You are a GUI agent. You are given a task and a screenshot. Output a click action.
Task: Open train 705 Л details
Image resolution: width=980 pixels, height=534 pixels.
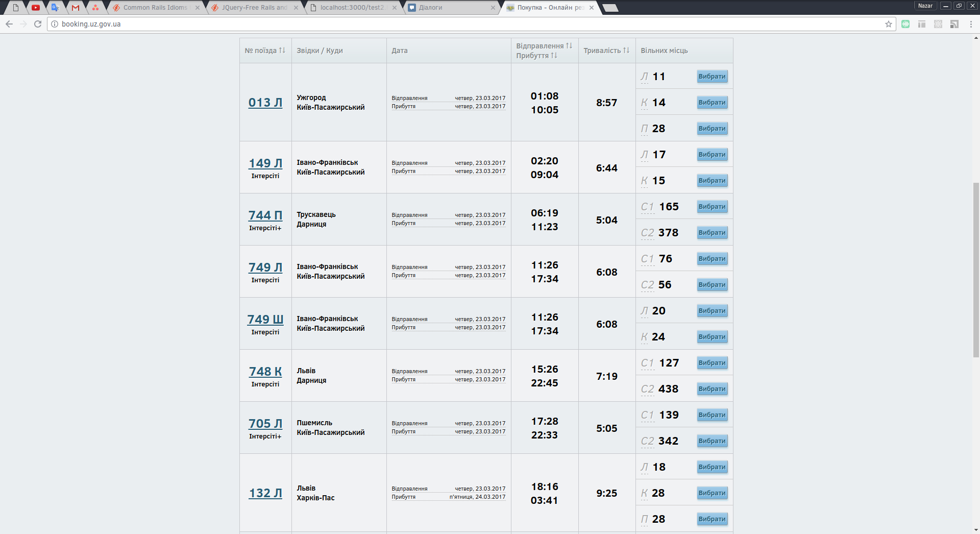point(265,423)
